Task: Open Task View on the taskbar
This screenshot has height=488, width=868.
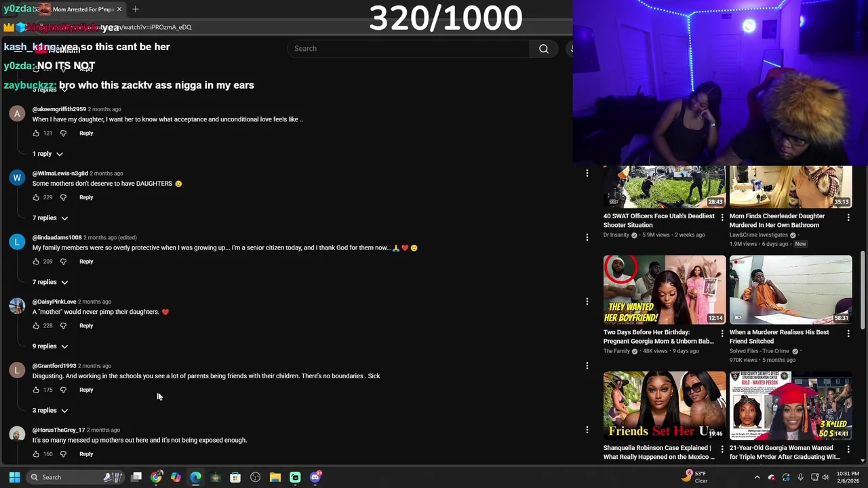Action: point(136,477)
